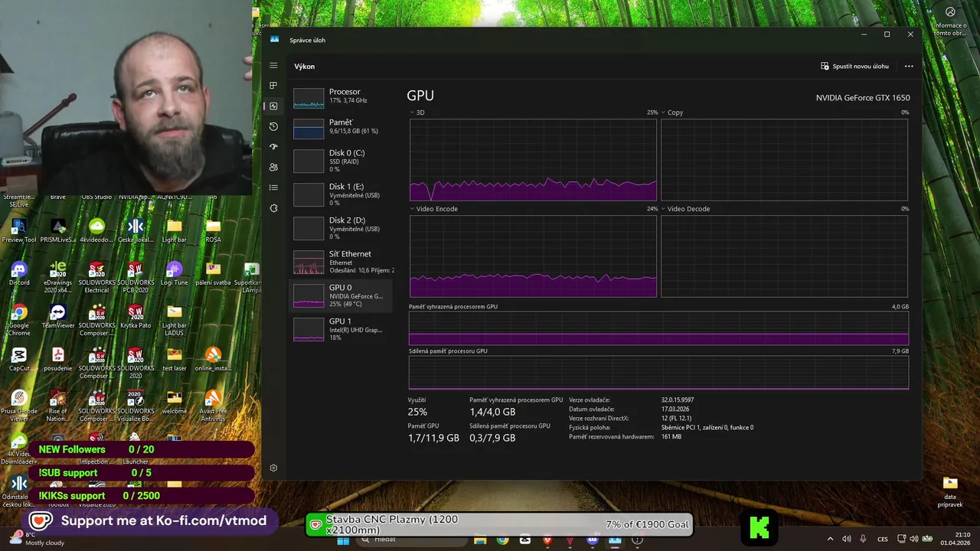Select the Preview Tool desktop shortcut
This screenshot has width=980, height=551.
(x=19, y=231)
